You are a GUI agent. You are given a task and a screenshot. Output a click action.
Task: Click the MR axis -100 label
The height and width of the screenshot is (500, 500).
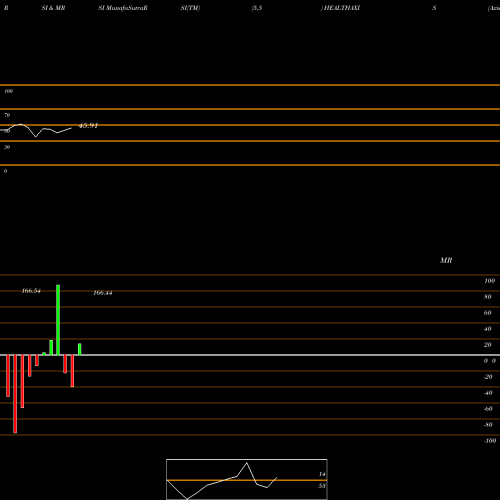point(490,441)
